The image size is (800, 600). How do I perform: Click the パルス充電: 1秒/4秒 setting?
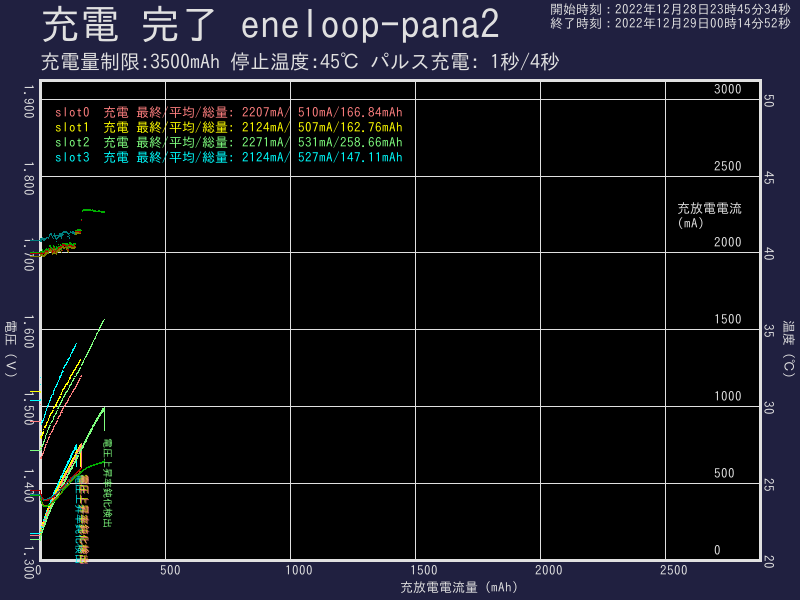point(464,62)
